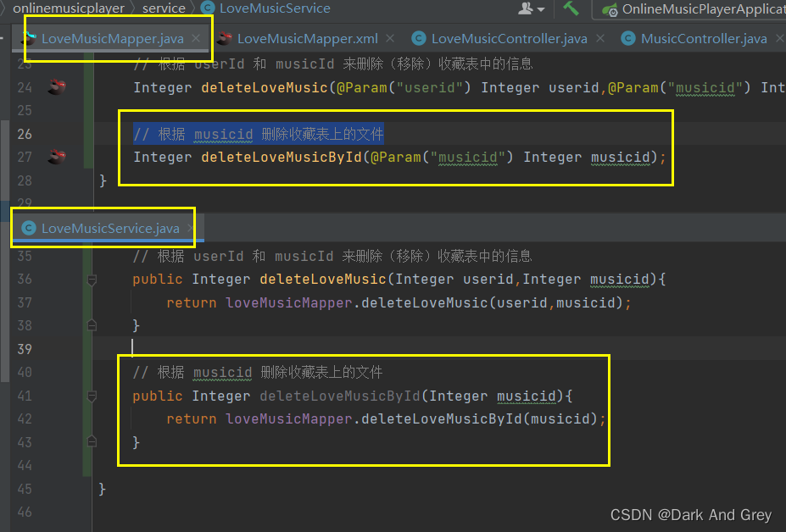Click the fold end marker at line 43
This screenshot has height=532, width=786.
point(92,442)
